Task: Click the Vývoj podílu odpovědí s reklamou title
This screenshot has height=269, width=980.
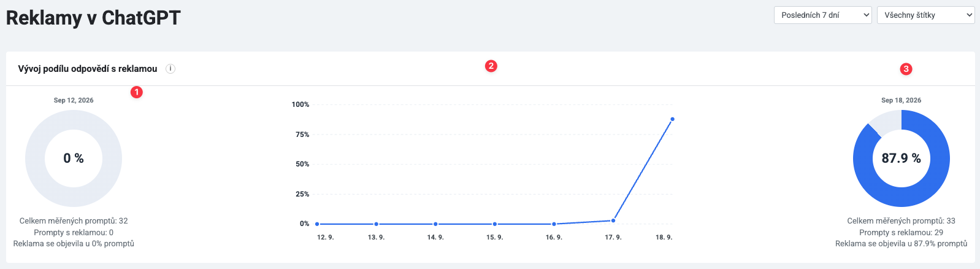Action: tap(88, 69)
